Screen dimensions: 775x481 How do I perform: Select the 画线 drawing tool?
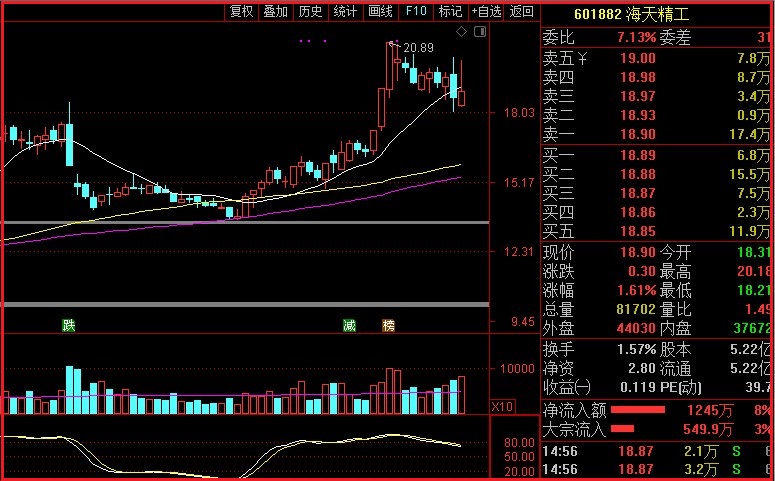[380, 11]
